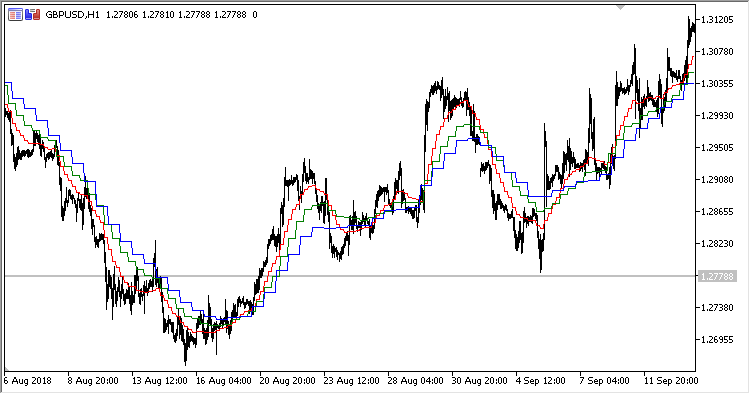Click the open price value 1.27806
Viewport: 750px width, 394px height.
pos(122,15)
